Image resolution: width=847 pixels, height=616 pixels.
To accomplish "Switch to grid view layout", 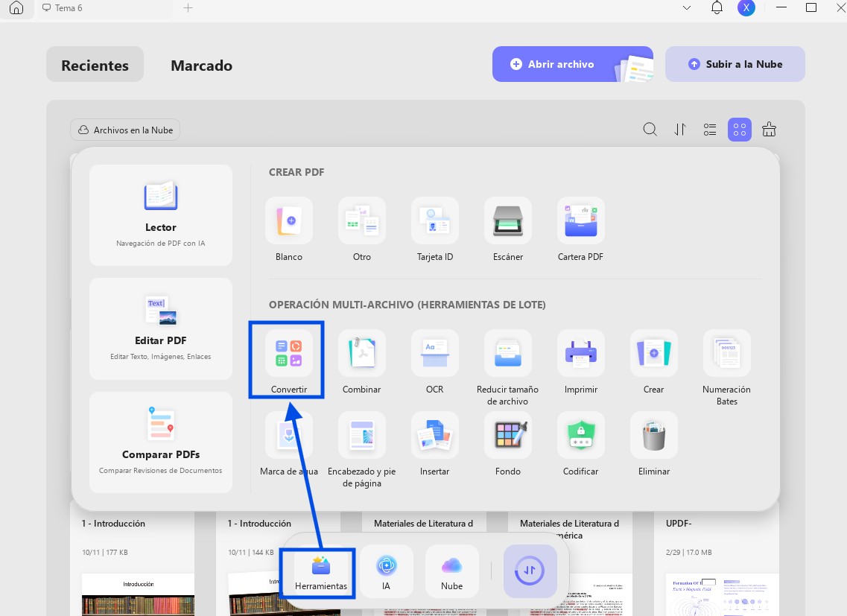I will 740,130.
